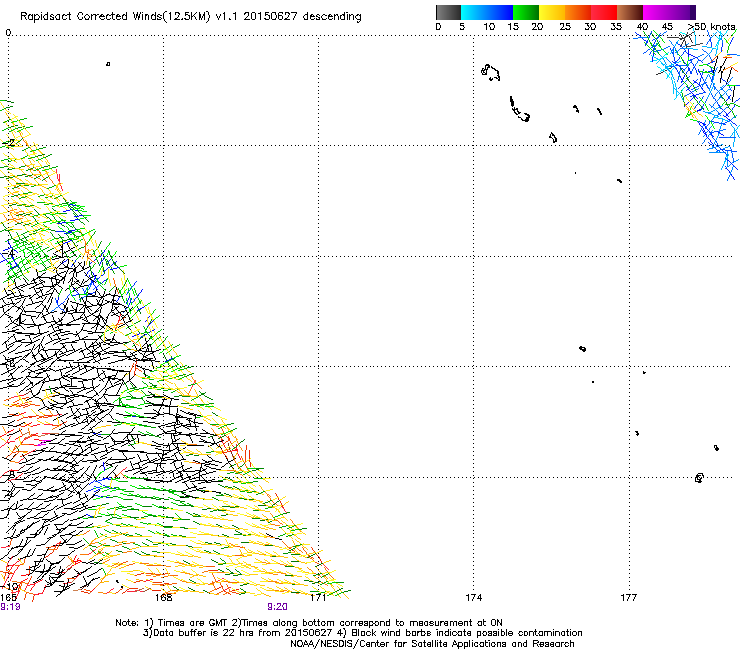Click the dark purple 45–50 legend segment
This screenshot has width=740, height=650.
coord(682,12)
